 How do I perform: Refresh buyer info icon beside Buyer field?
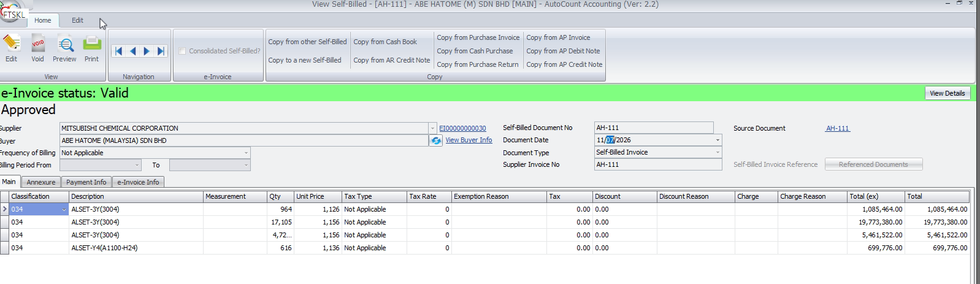(x=436, y=140)
